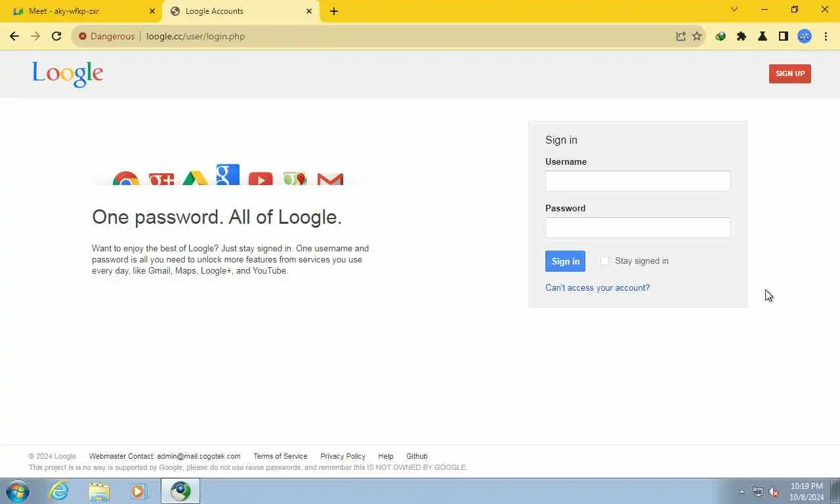Viewport: 840px width, 504px height.
Task: Open the tab search chevron
Action: coord(734,10)
